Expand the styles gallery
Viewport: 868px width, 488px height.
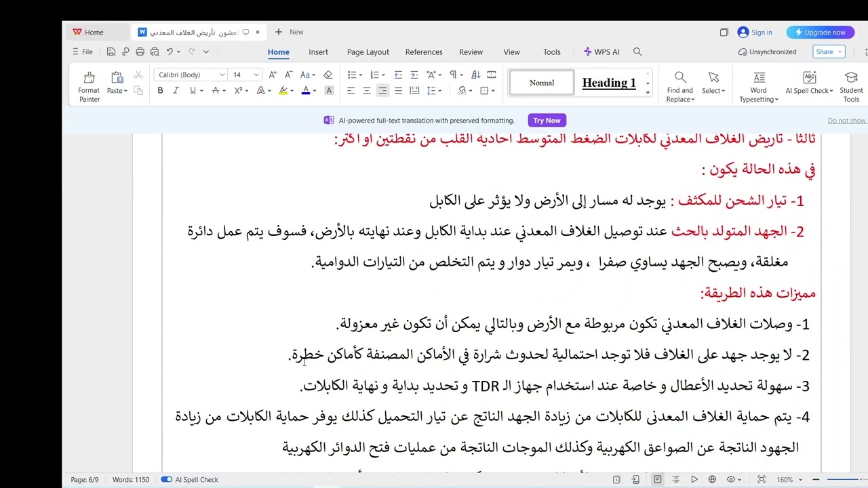pos(648,92)
